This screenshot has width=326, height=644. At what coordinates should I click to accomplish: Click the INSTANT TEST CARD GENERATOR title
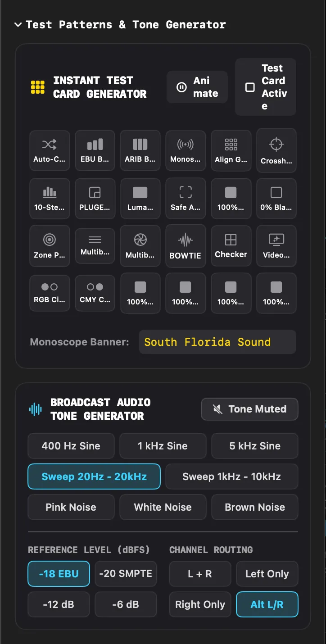point(100,87)
